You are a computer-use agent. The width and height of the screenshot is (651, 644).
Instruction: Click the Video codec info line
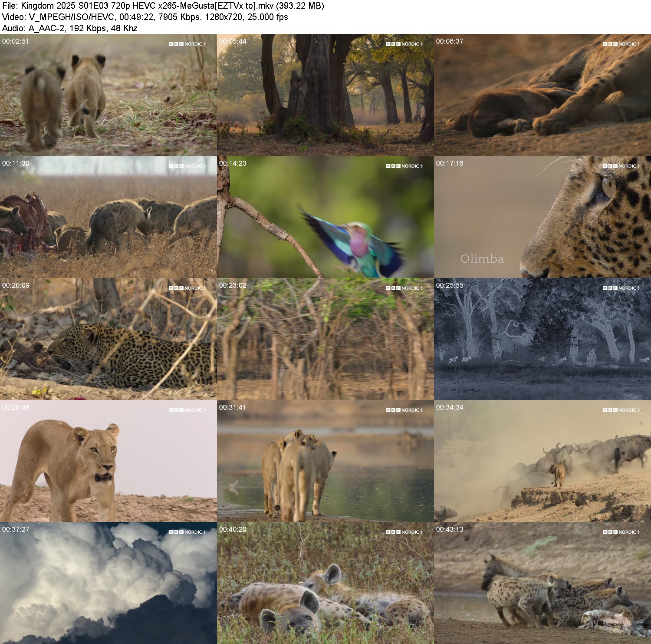tap(145, 17)
